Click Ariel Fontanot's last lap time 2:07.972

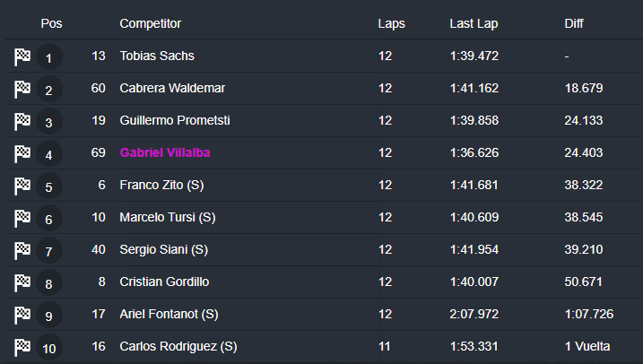click(474, 314)
